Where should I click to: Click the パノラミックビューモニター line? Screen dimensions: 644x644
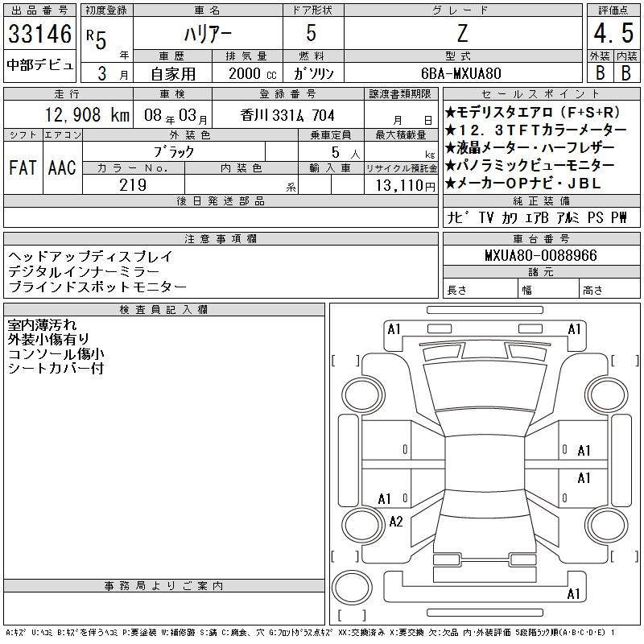click(x=530, y=165)
